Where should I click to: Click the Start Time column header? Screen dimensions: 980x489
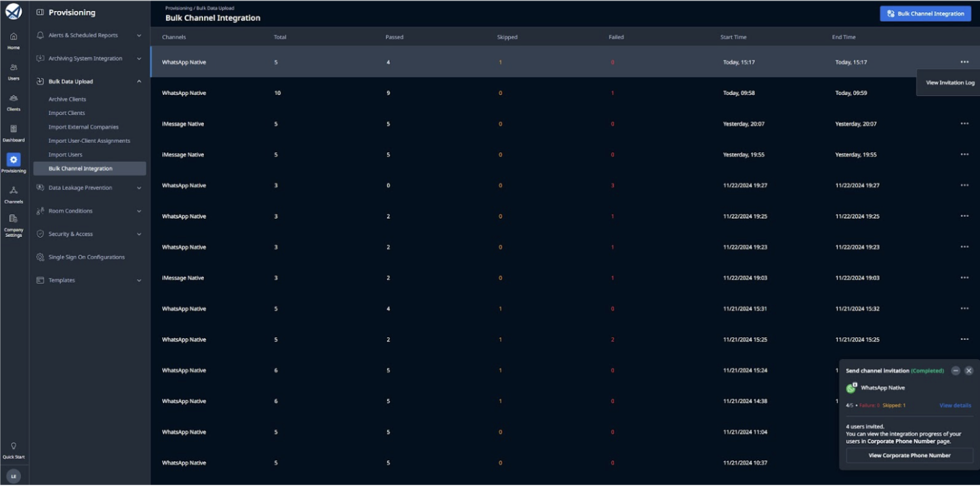point(733,37)
